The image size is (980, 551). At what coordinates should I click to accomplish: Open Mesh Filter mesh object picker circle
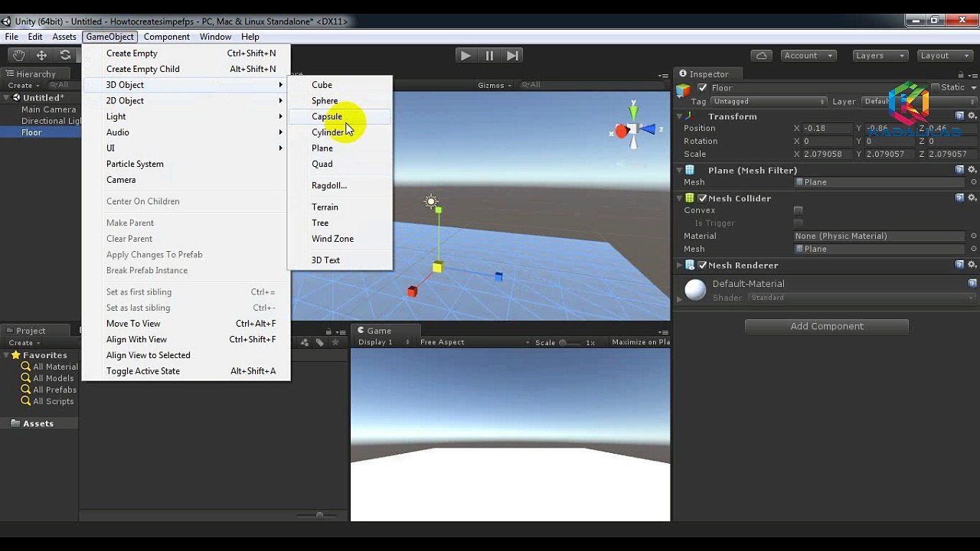pos(974,182)
